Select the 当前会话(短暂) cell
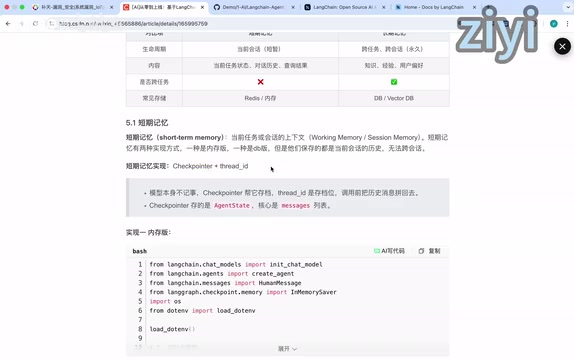 [260, 49]
